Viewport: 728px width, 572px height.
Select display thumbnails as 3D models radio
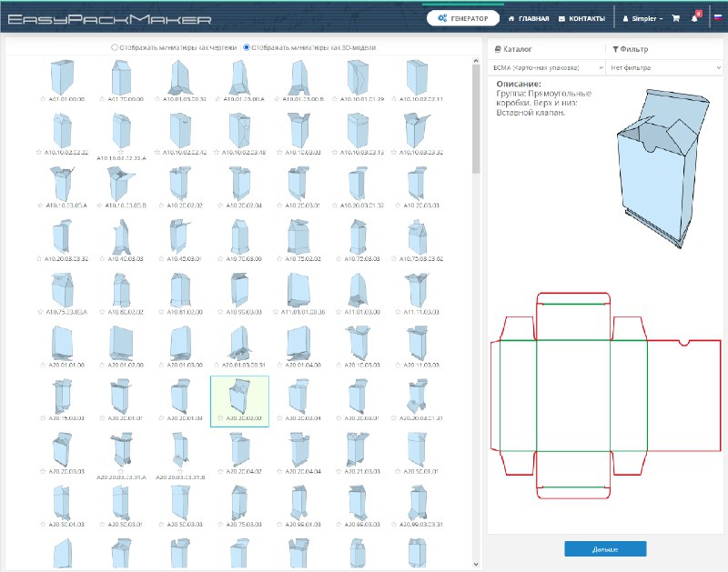tap(247, 47)
